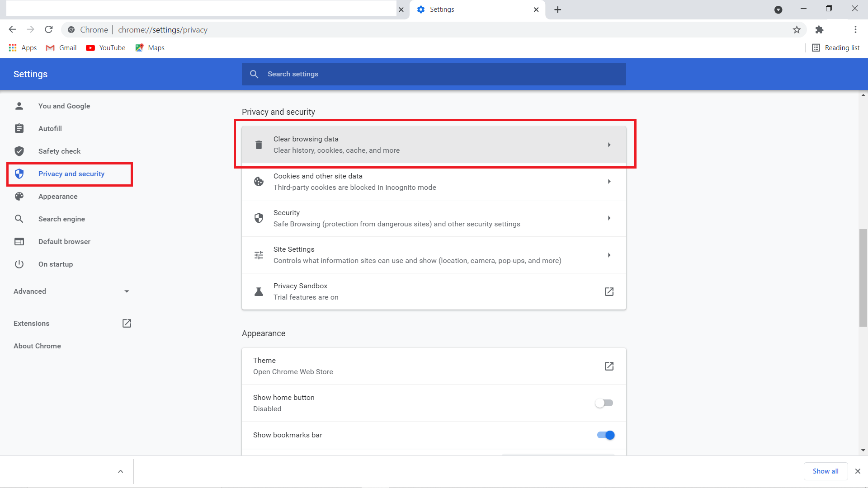The height and width of the screenshot is (488, 868).
Task: Click the site info icon in address bar
Action: tap(71, 30)
